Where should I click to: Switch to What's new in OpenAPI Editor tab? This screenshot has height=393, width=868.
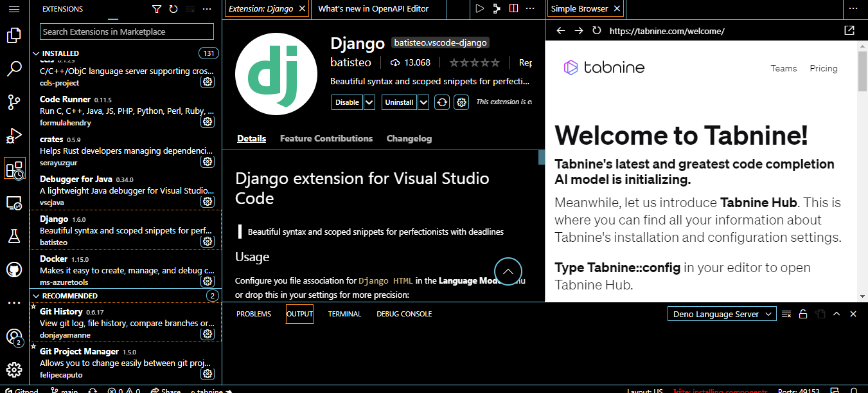pyautogui.click(x=373, y=9)
